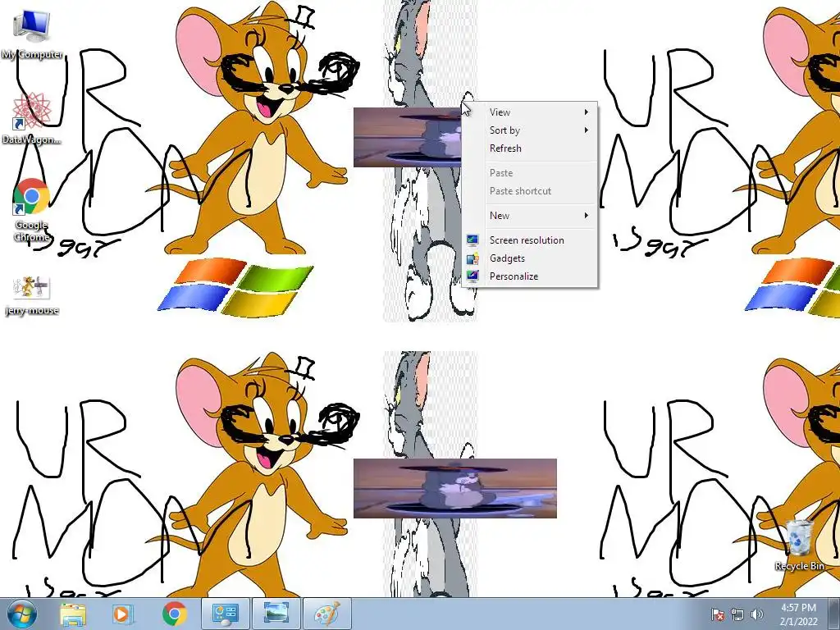840x630 pixels.
Task: Open network status icon in system tray
Action: pyautogui.click(x=737, y=614)
